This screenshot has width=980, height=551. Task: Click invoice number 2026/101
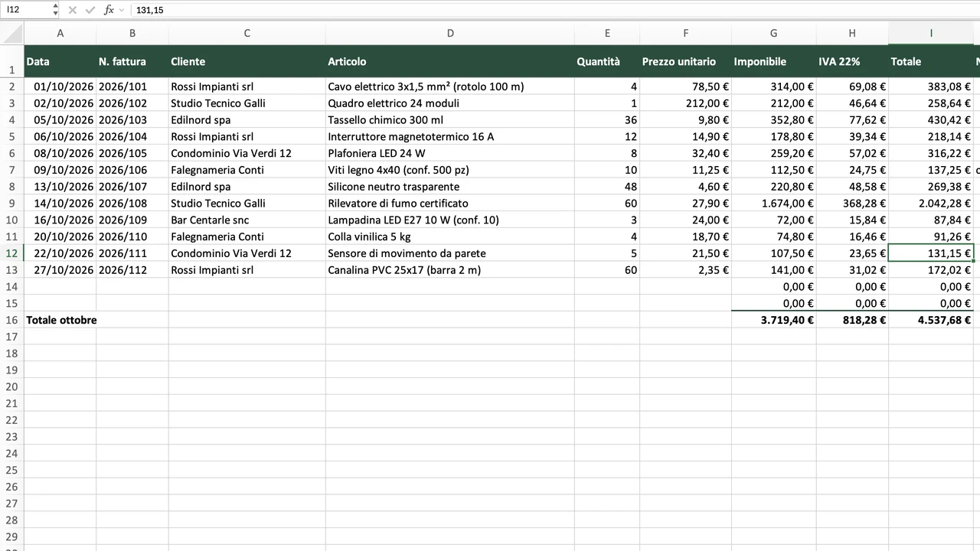(132, 86)
